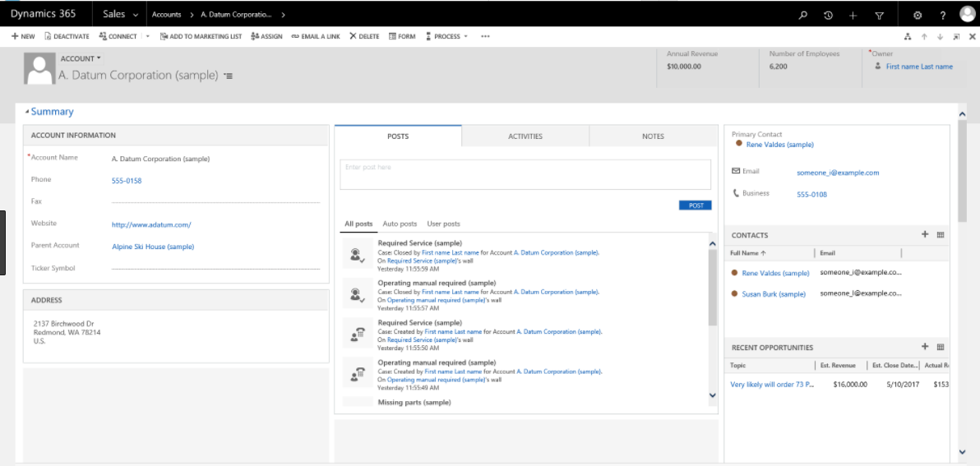Click the CONNECT command

pyautogui.click(x=118, y=36)
